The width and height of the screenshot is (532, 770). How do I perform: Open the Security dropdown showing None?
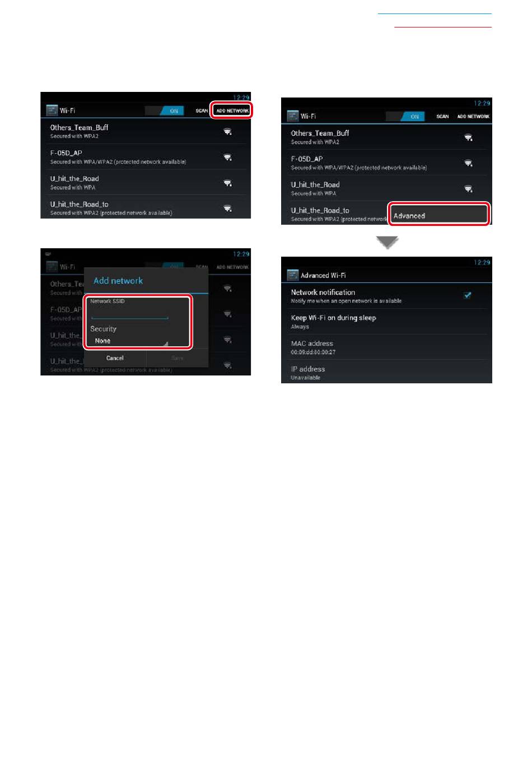[130, 341]
